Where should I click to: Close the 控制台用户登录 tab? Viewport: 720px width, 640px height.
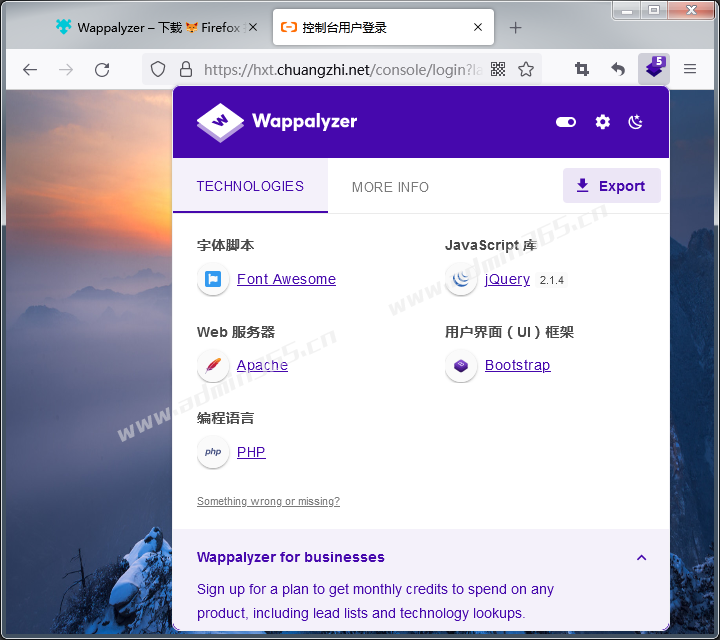tap(478, 28)
